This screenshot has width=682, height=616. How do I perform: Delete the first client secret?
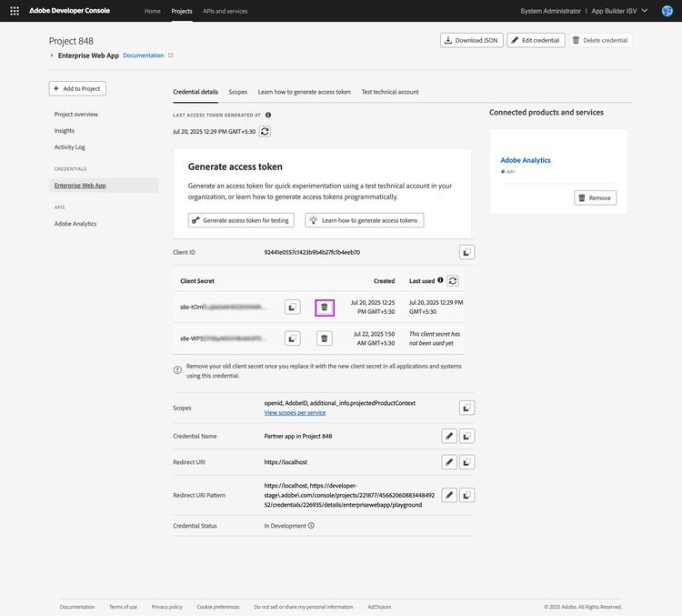[x=325, y=308]
